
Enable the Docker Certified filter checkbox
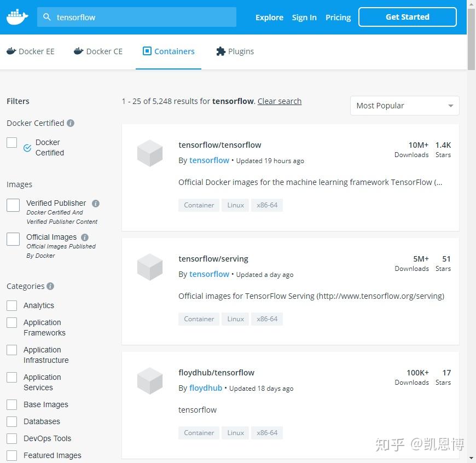pos(11,142)
